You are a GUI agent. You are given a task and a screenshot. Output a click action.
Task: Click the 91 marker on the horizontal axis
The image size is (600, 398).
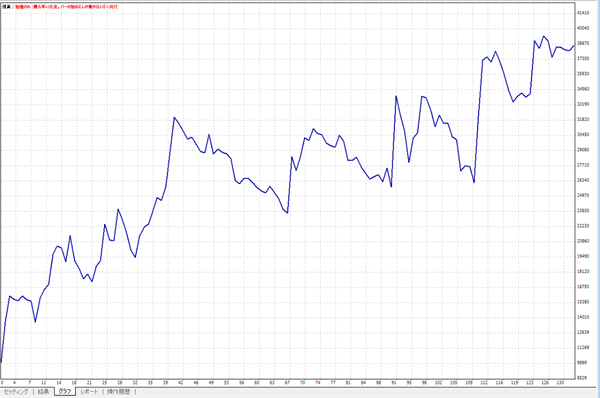394,383
